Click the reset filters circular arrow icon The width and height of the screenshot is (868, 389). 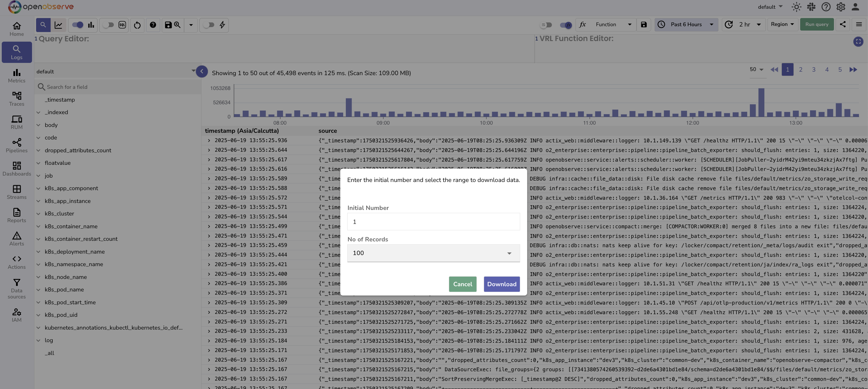[137, 25]
